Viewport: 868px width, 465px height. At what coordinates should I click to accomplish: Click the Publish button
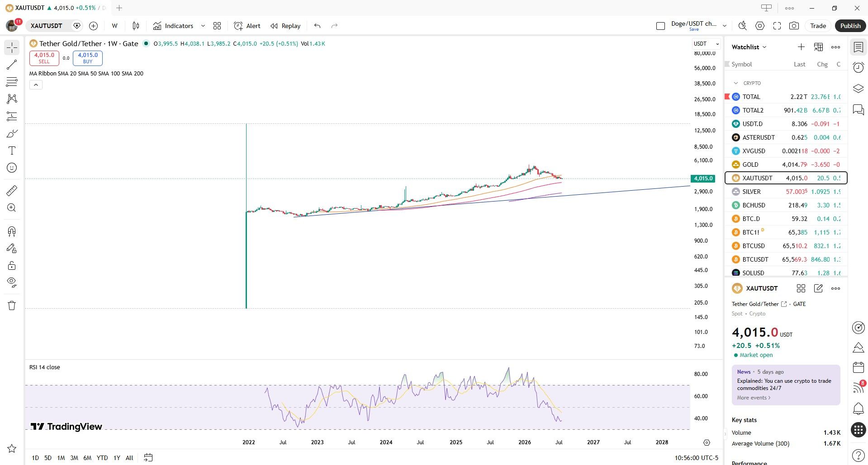click(850, 26)
